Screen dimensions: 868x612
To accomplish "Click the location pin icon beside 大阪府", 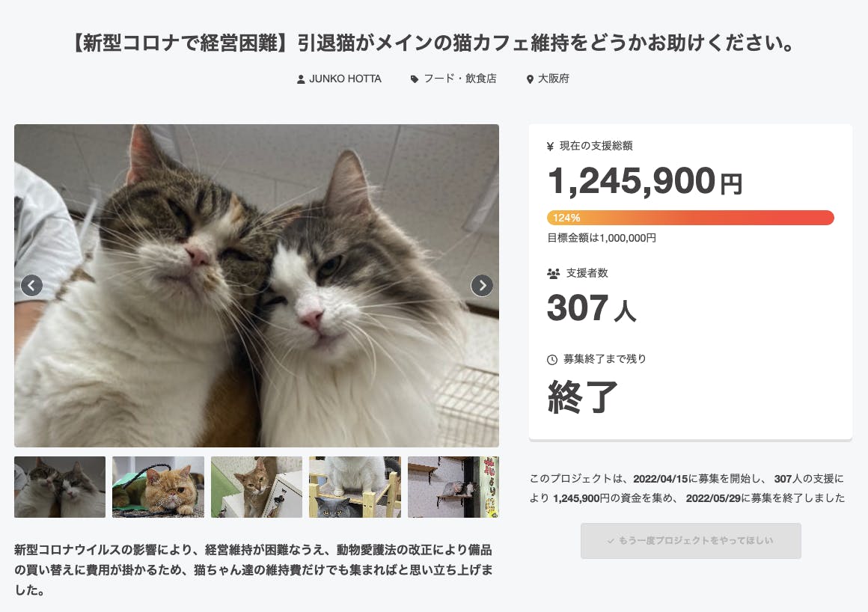I will pyautogui.click(x=531, y=79).
